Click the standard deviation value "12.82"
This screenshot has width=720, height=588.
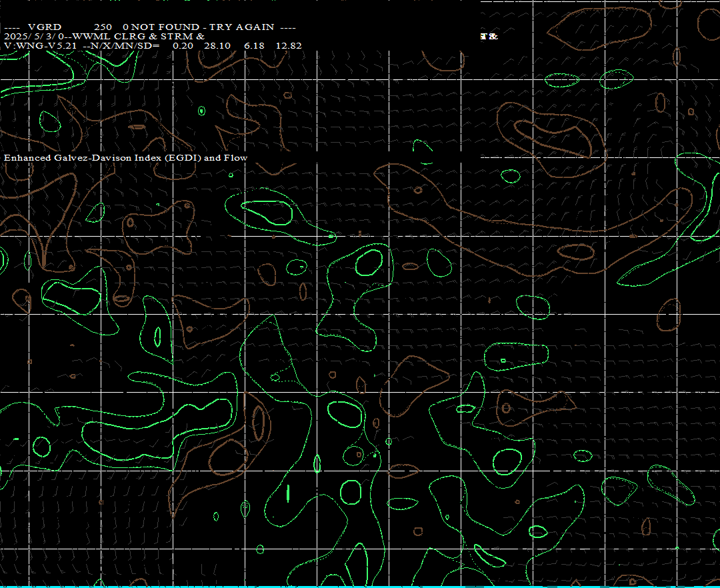289,45
